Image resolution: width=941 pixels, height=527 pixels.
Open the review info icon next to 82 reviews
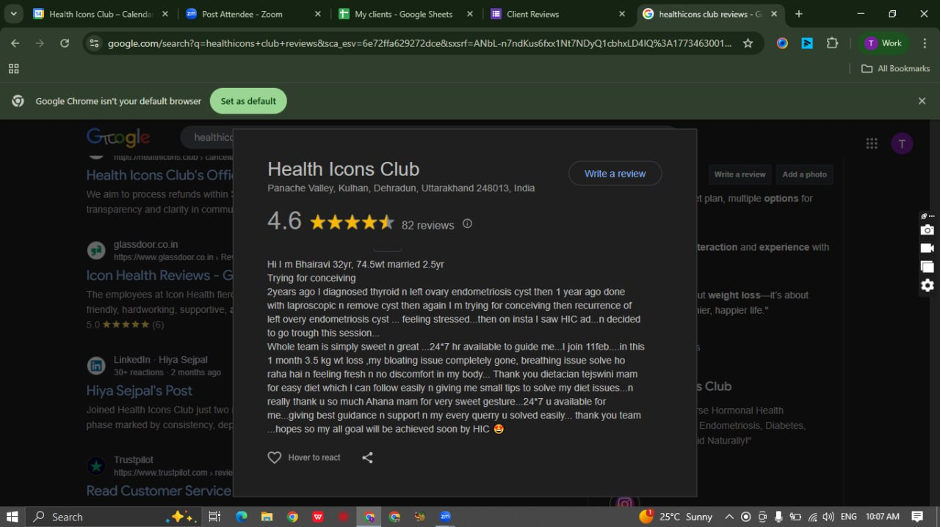point(467,224)
